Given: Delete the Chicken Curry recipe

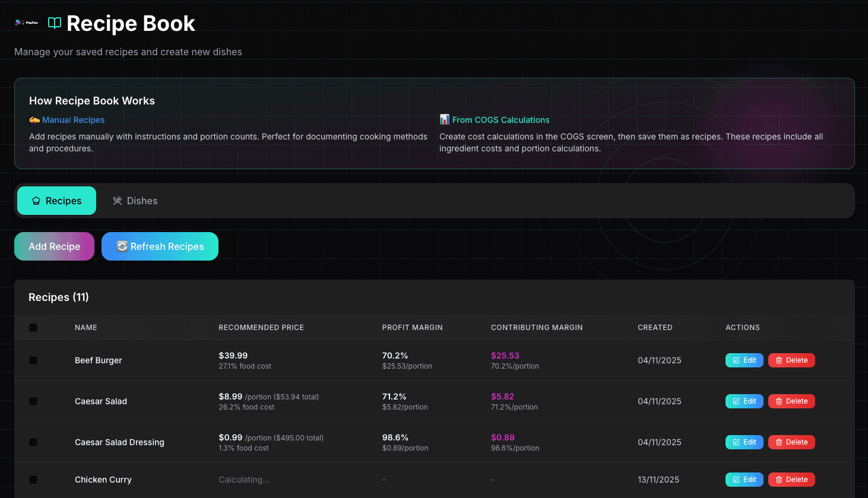Looking at the screenshot, I should [791, 480].
